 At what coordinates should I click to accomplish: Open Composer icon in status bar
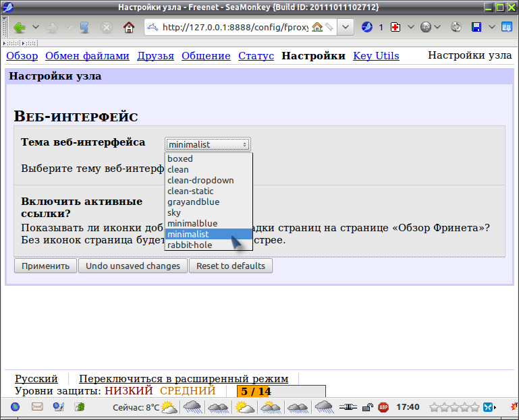click(59, 407)
